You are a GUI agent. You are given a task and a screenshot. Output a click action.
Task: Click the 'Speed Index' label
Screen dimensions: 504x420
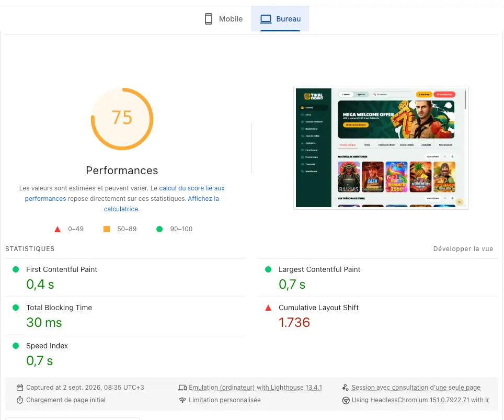coord(47,346)
